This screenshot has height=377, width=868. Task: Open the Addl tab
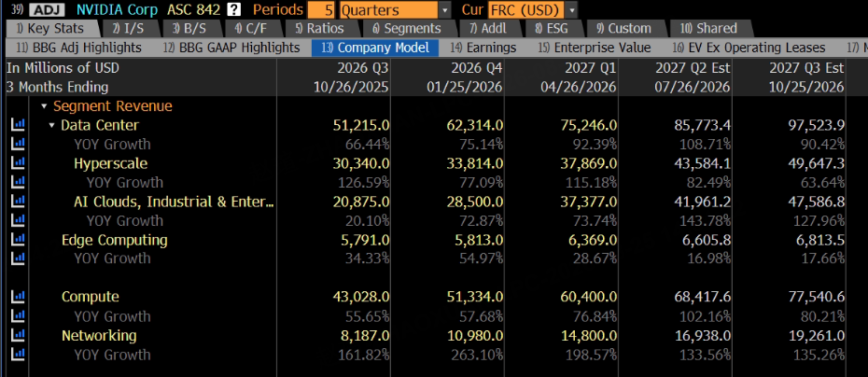(x=488, y=28)
